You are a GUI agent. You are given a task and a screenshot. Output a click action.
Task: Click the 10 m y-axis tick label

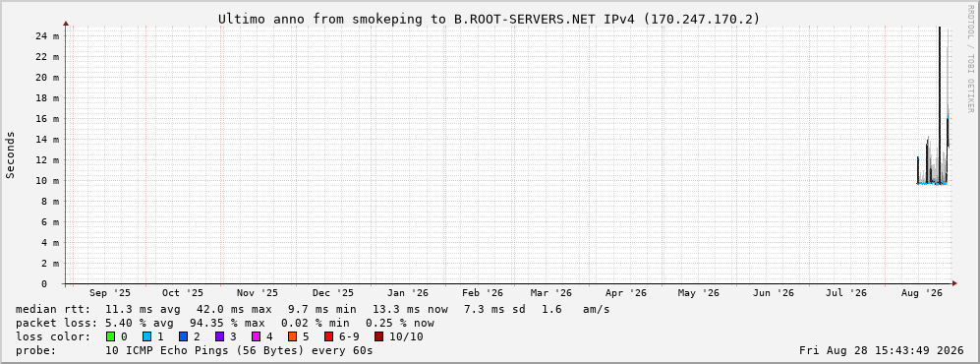(x=47, y=181)
